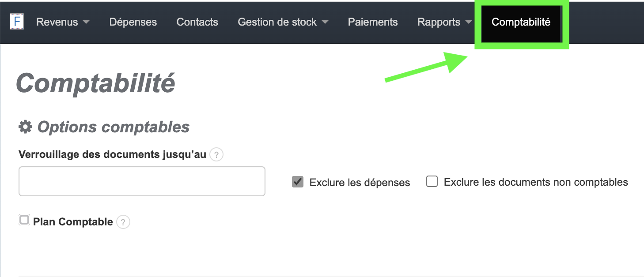Viewport: 644px width, 277px height.
Task: Click the Options comptables section heading
Action: pos(113,127)
